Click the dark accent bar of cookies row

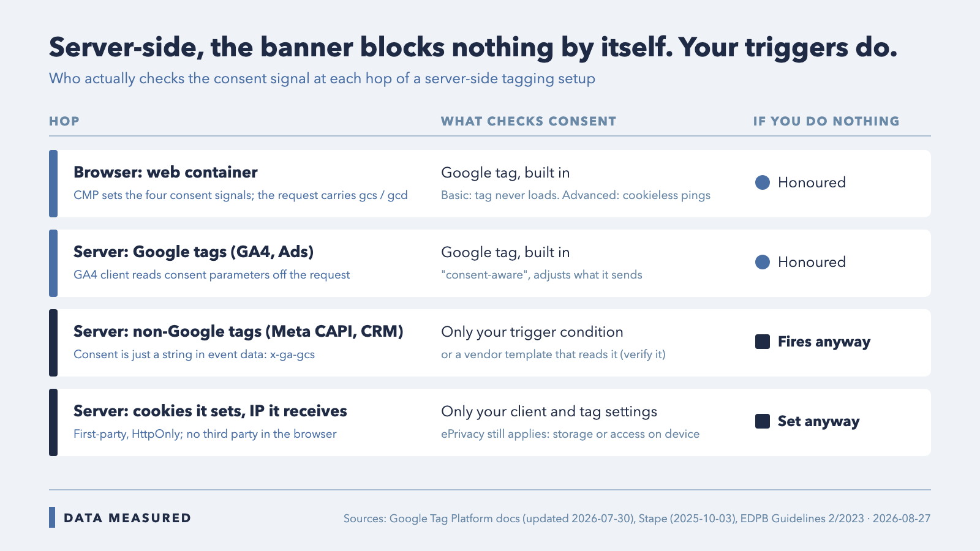click(53, 422)
